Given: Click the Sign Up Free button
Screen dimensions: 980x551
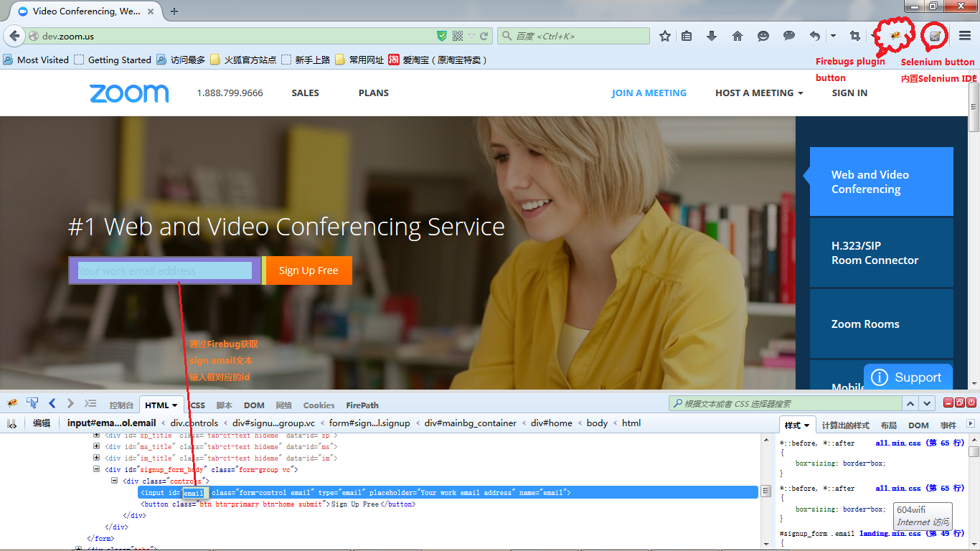Looking at the screenshot, I should tap(308, 270).
